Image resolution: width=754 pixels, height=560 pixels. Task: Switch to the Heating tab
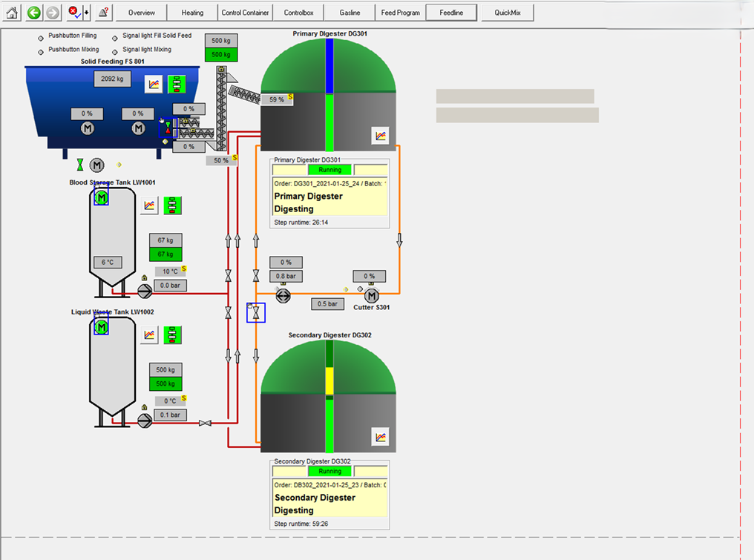[x=192, y=13]
